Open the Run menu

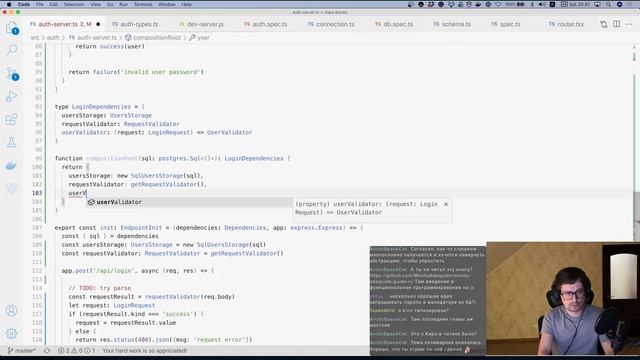pyautogui.click(x=124, y=4)
